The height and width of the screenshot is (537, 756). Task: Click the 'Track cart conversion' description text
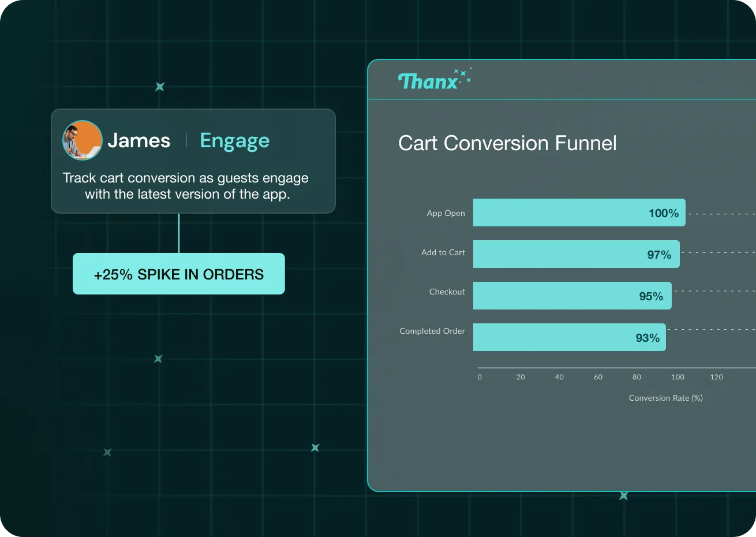click(x=186, y=186)
